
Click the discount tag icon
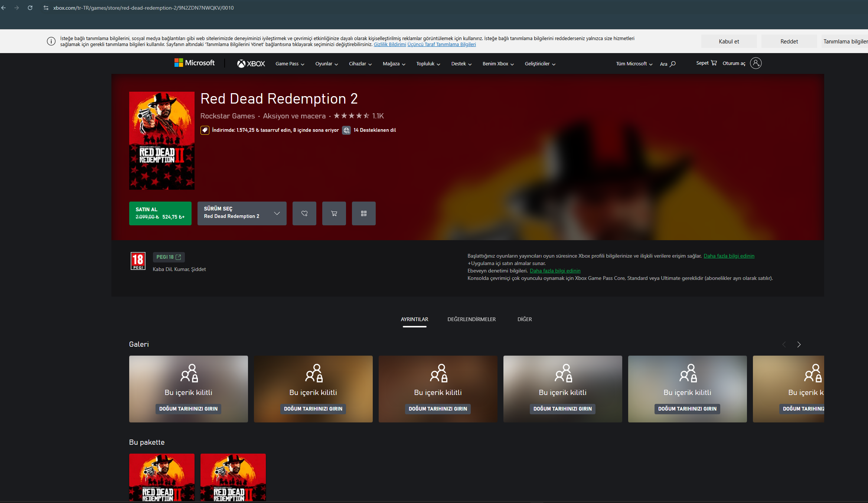205,130
